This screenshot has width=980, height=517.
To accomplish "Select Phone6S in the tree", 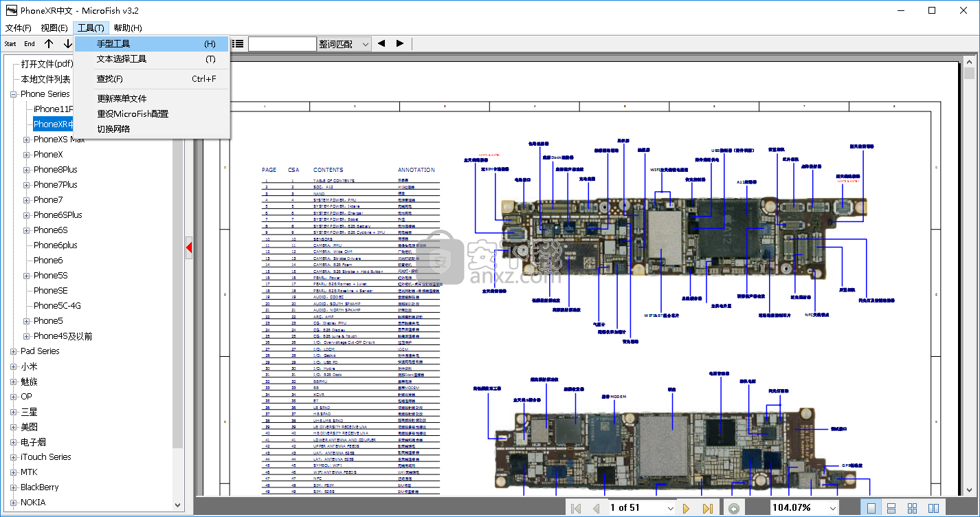I will click(x=51, y=230).
